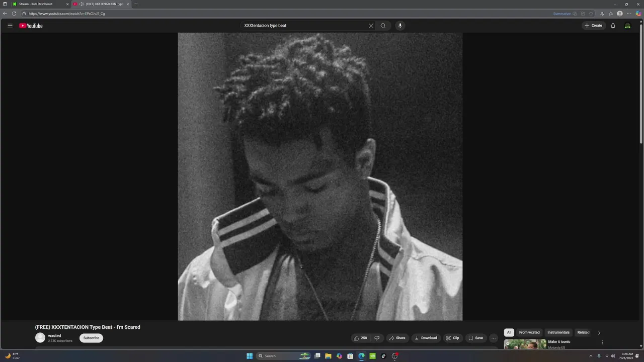Screen dimensions: 644x362
Task: Open wxsted channel name link
Action: (54, 336)
